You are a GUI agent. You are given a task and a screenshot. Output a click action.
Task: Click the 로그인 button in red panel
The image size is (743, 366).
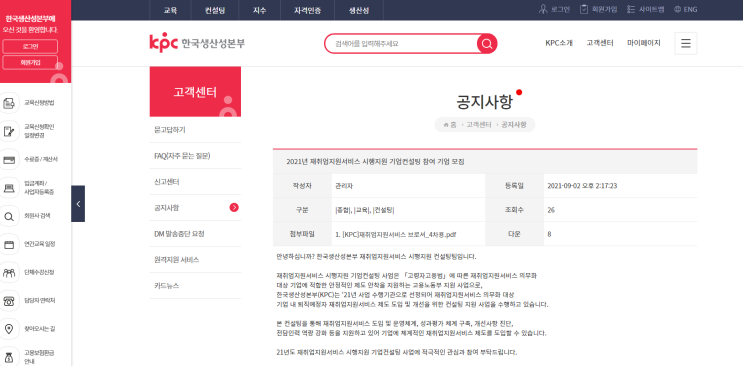30,46
